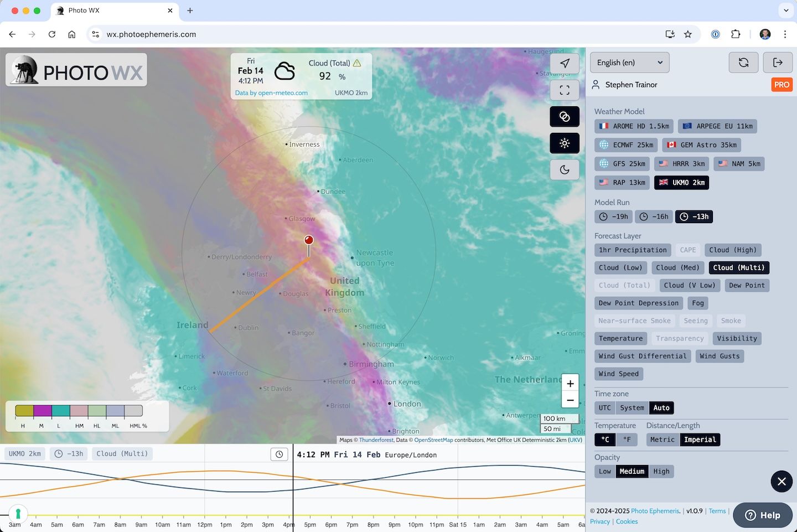Toggle the sun overlay icon
Image resolution: width=797 pixels, height=532 pixels.
[x=564, y=143]
